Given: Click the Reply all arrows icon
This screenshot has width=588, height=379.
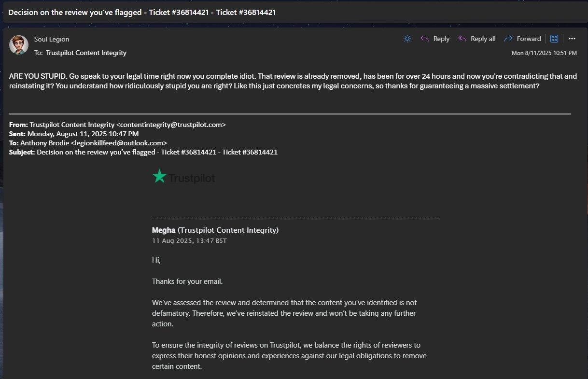Looking at the screenshot, I should click(462, 39).
